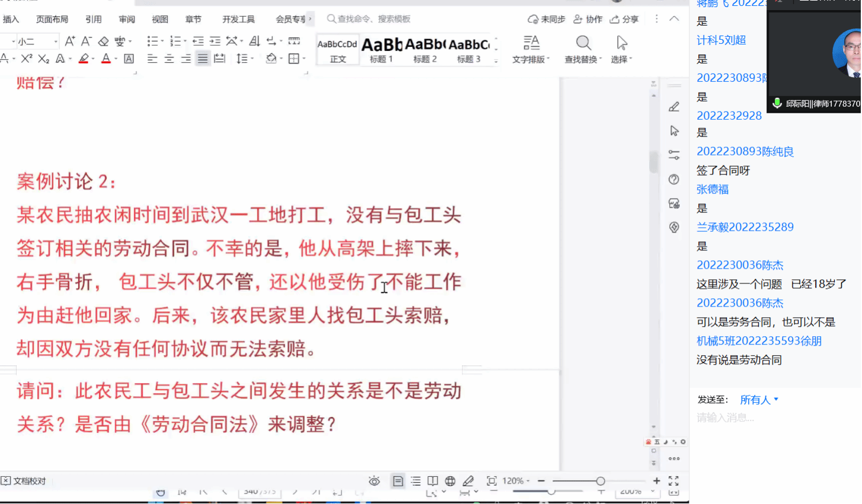Open the font size 小二 dropdown
Image resolution: width=862 pixels, height=504 pixels.
[x=56, y=42]
